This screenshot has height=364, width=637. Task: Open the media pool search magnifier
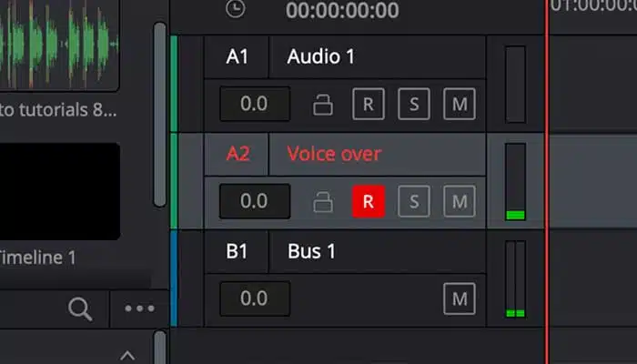pos(80,309)
